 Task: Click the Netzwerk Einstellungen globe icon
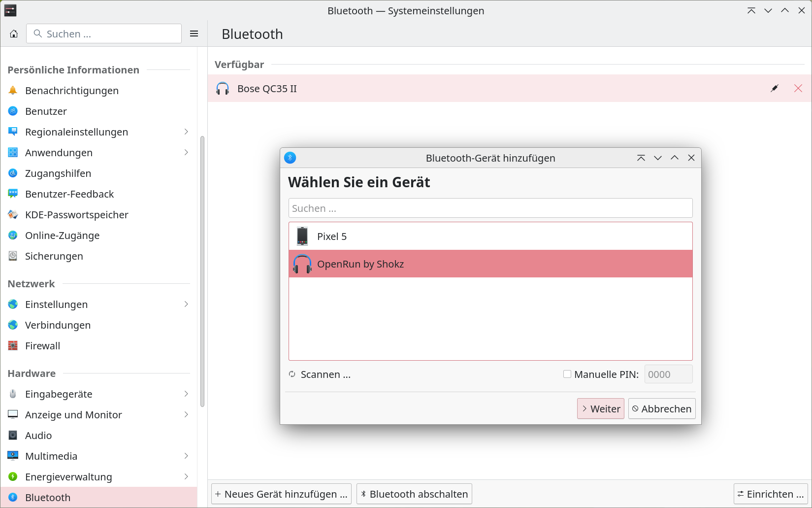click(13, 305)
